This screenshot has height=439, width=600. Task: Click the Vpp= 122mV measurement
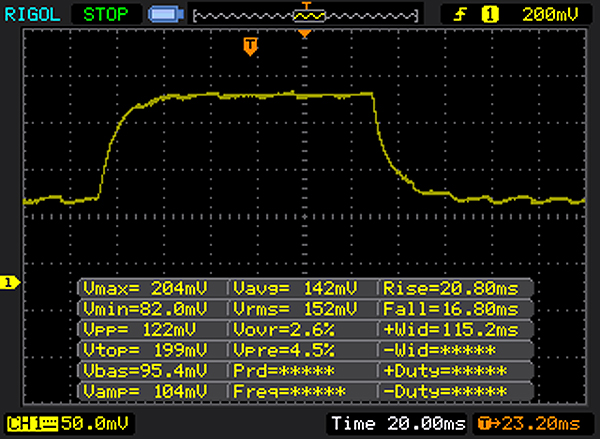pos(139,330)
